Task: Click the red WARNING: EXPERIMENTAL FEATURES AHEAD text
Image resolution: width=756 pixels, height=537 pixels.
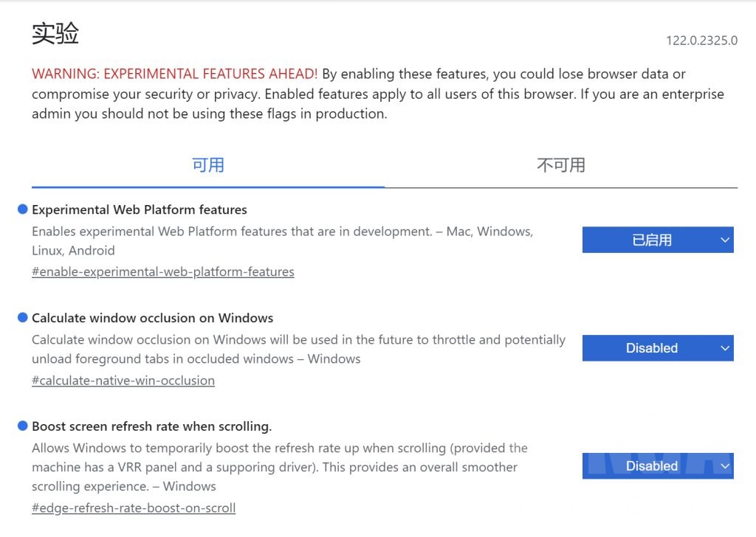Action: (x=174, y=74)
